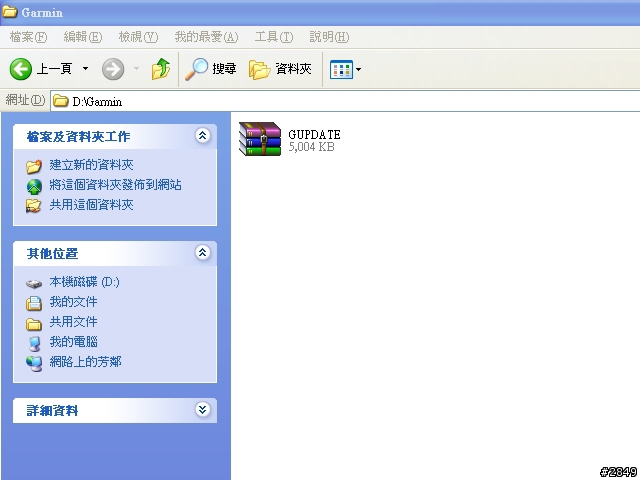Open 我的文件 link
640x480 pixels.
pos(73,302)
